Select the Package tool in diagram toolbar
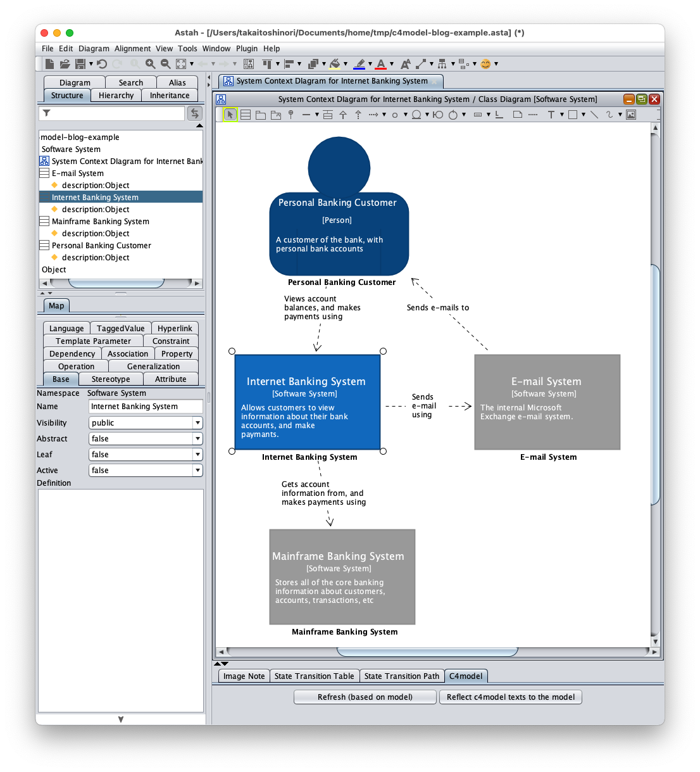700x772 pixels. click(261, 115)
